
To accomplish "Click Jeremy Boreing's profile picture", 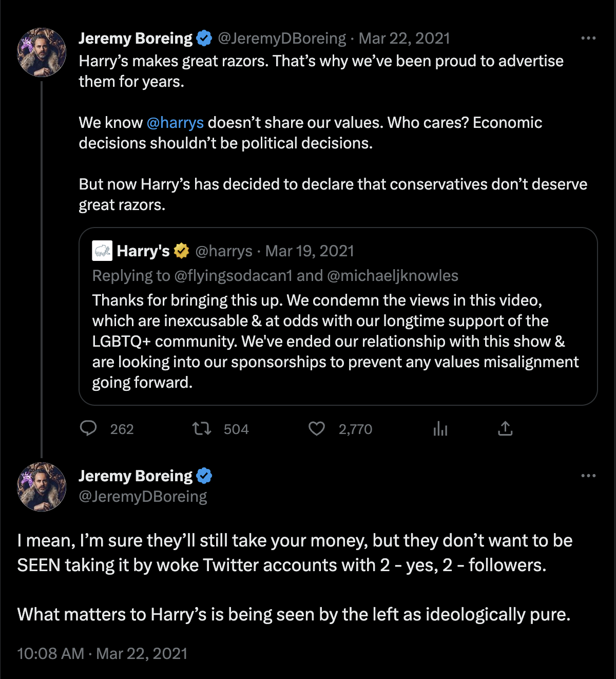I will pos(41,51).
